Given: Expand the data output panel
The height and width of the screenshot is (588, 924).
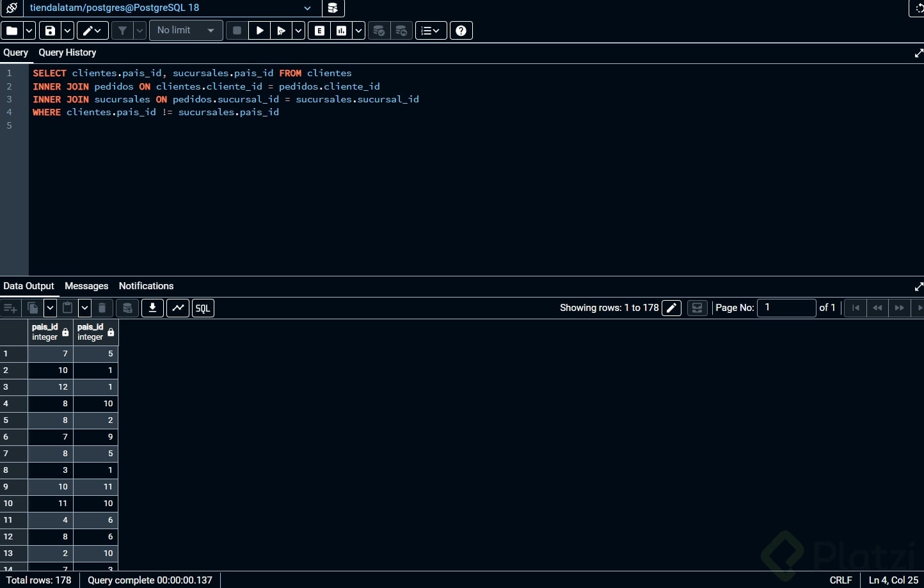Looking at the screenshot, I should [x=919, y=287].
